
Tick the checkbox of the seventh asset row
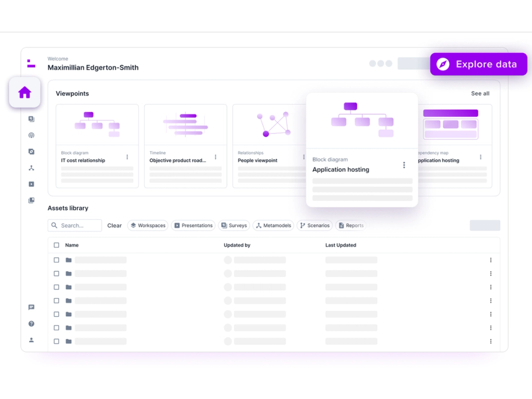[56, 342]
